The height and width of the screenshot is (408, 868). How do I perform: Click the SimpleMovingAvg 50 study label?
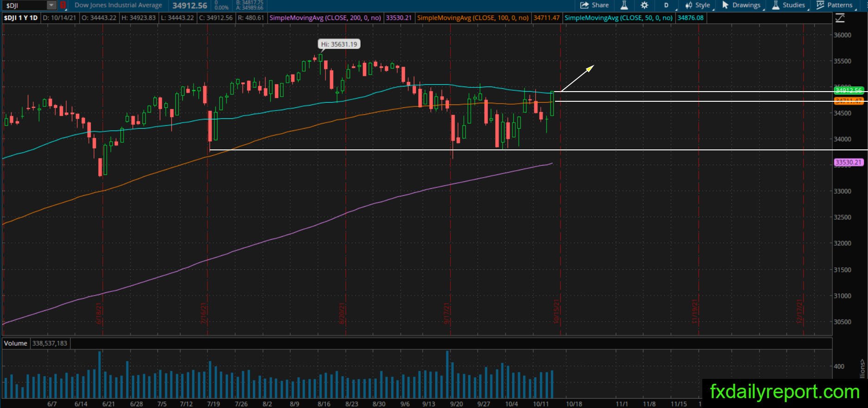618,18
